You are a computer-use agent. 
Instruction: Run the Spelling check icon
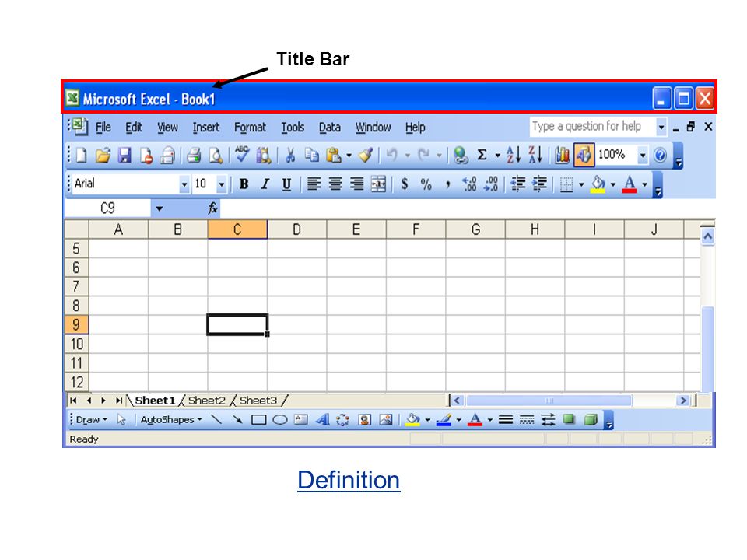pyautogui.click(x=242, y=156)
